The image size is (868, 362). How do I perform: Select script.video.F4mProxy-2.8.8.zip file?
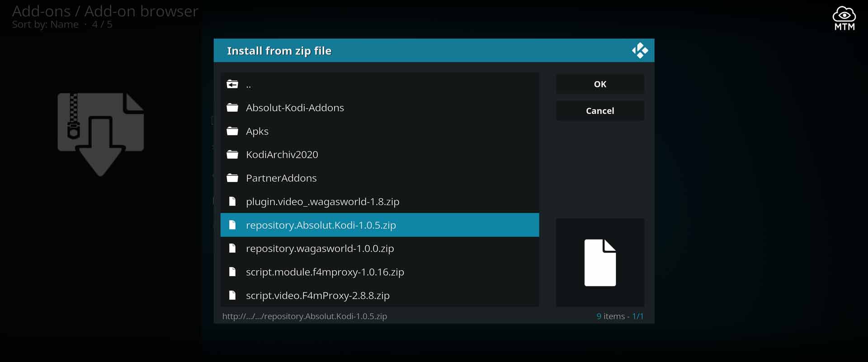pyautogui.click(x=380, y=295)
